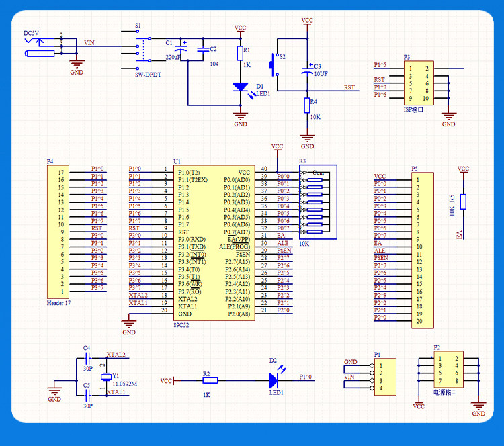The height and width of the screenshot is (446, 504).
Task: Select capacitor C2 symbol
Action: click(x=203, y=49)
